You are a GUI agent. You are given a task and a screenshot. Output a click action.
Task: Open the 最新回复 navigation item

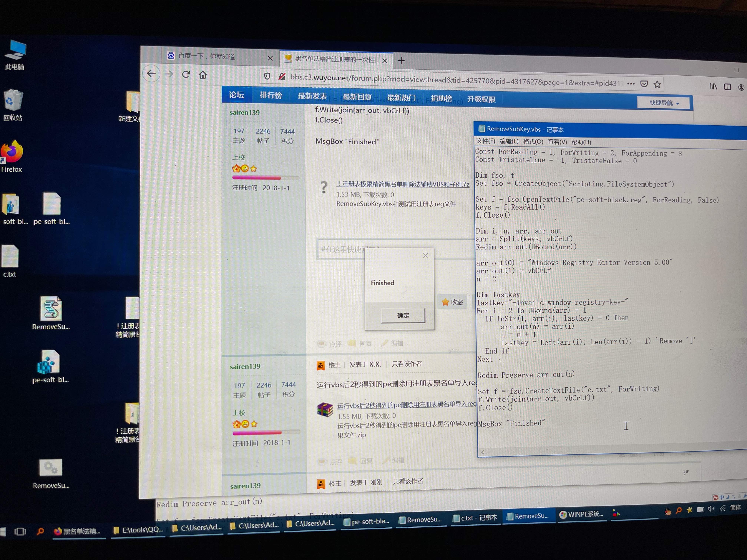[x=357, y=97]
